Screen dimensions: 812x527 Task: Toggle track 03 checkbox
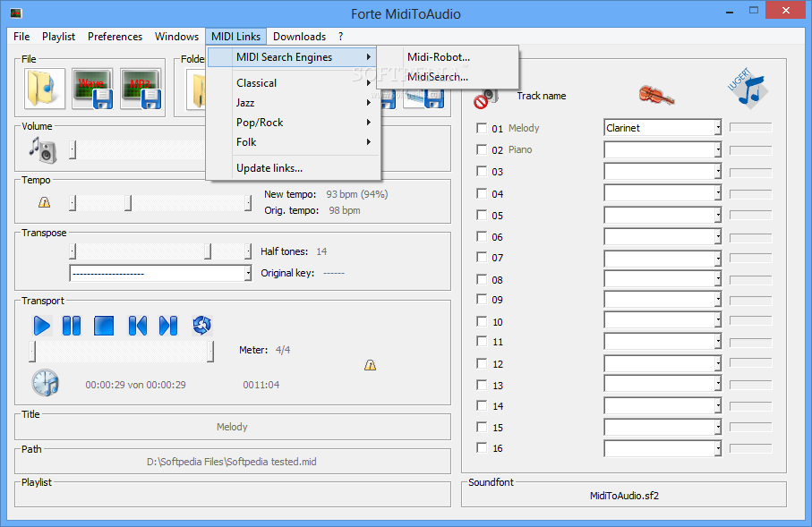[482, 171]
